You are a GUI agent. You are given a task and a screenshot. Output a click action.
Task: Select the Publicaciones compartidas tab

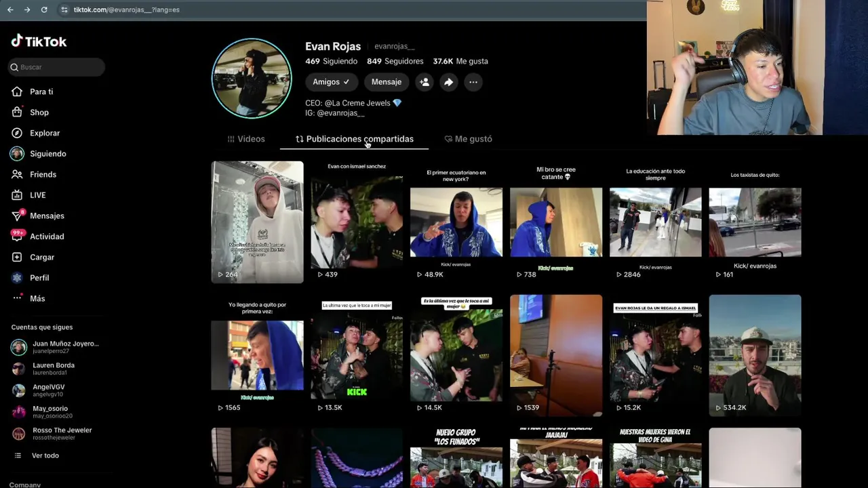(354, 139)
